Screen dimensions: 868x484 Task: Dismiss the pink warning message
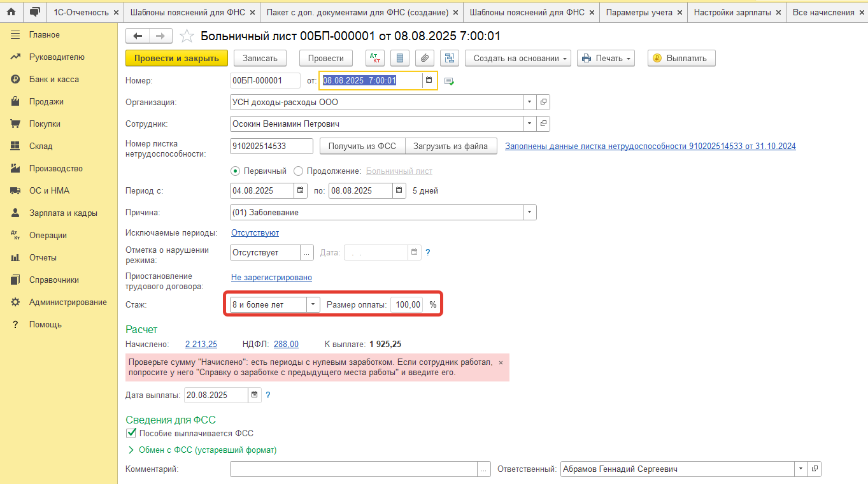pyautogui.click(x=501, y=362)
